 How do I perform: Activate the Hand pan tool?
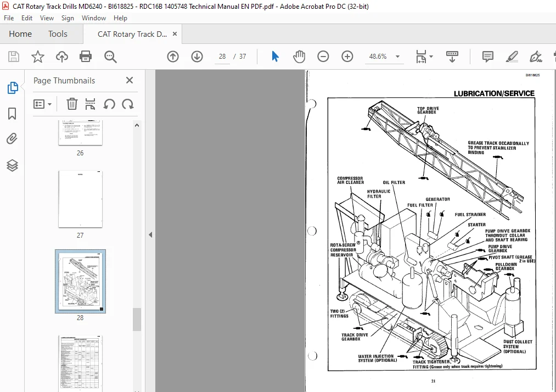299,57
